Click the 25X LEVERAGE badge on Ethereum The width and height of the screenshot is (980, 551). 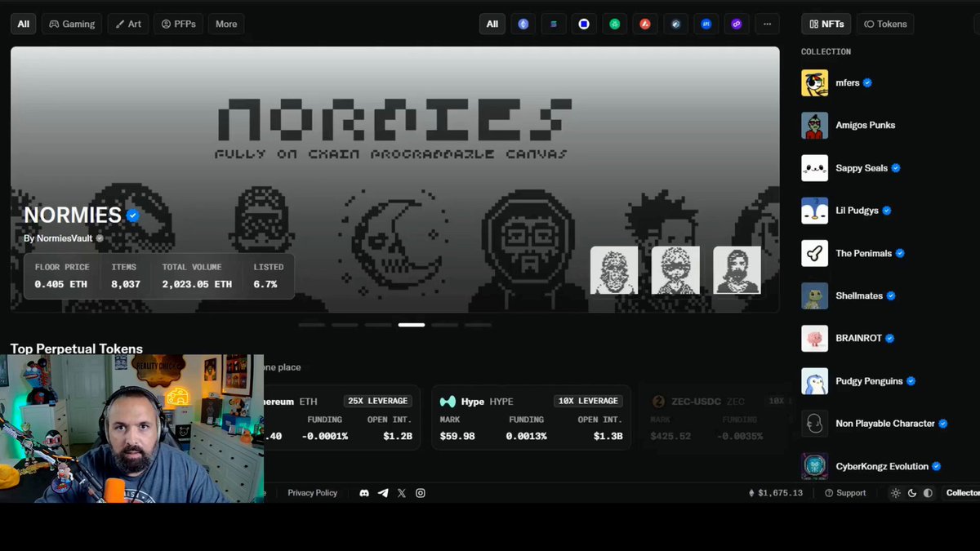coord(377,401)
